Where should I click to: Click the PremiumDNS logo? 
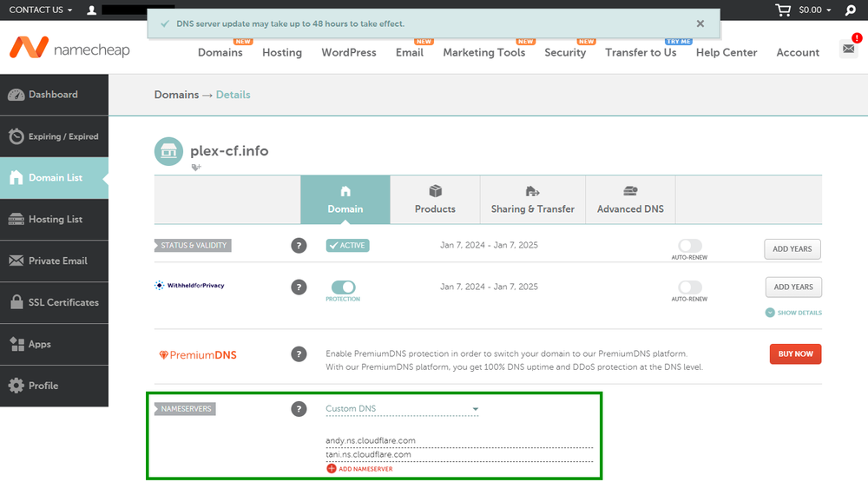(198, 355)
